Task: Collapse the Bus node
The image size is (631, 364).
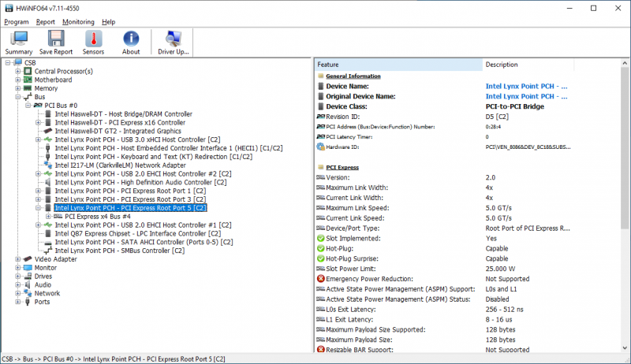Action: click(17, 97)
